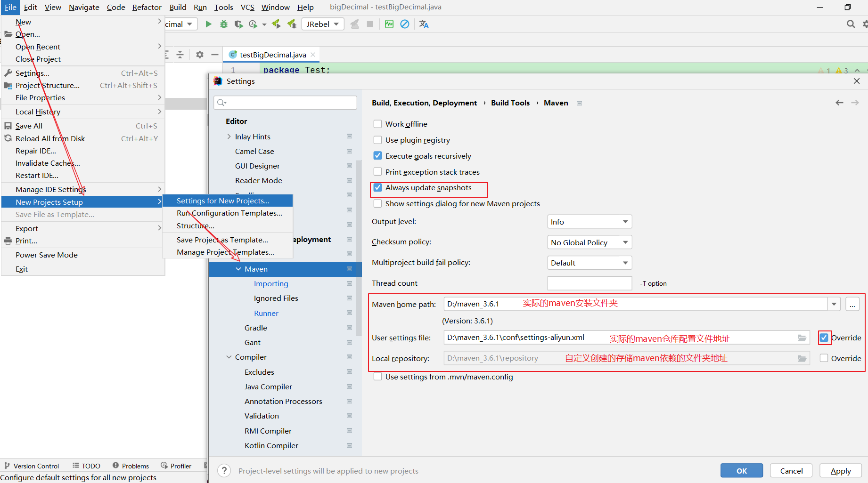Screen dimensions: 868x483
Task: Open the Output level dropdown
Action: (x=590, y=222)
